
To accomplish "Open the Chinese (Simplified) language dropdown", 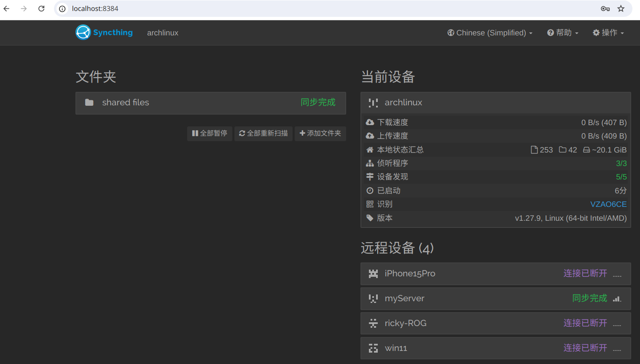I will click(x=490, y=33).
